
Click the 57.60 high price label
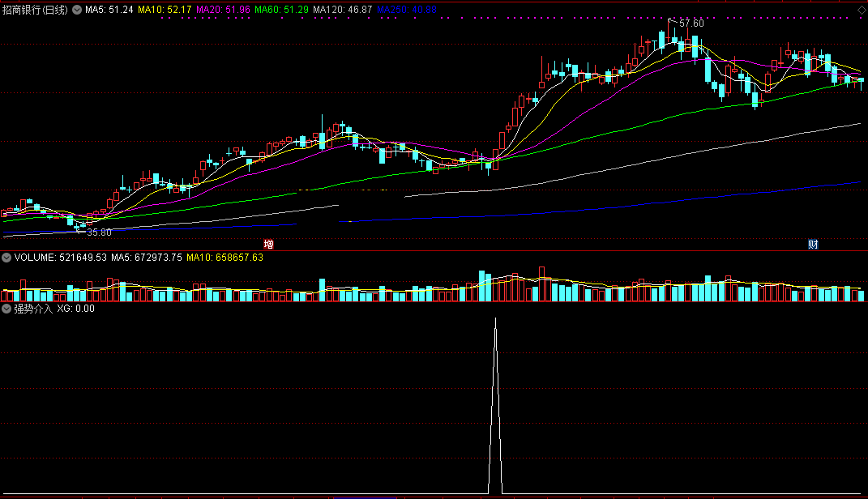coord(691,23)
